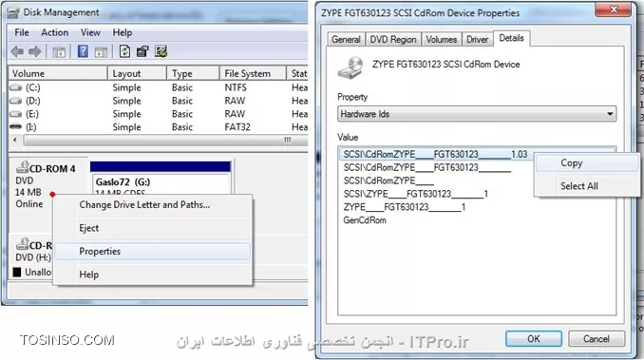Image resolution: width=644 pixels, height=360 pixels.
Task: Open the Action menu
Action: pos(55,32)
